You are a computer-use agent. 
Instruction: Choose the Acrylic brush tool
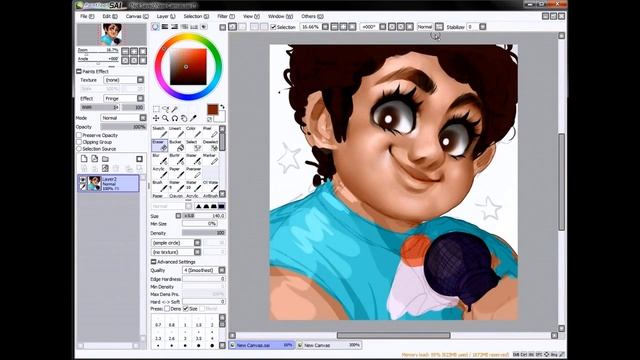coord(160,172)
